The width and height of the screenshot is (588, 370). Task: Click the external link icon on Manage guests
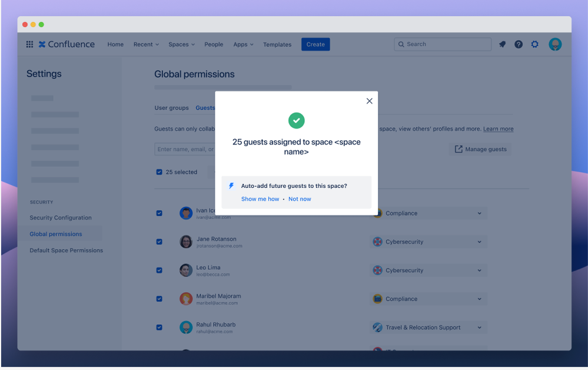point(459,149)
